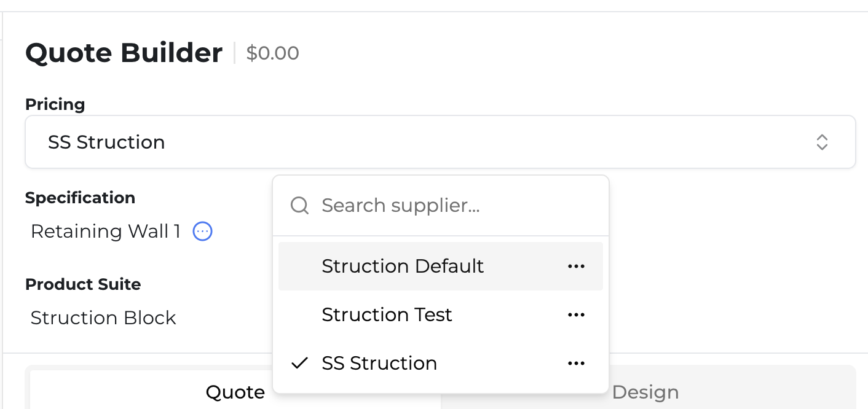This screenshot has width=868, height=409.
Task: Select the checked SS Struction supplier option
Action: pyautogui.click(x=379, y=363)
